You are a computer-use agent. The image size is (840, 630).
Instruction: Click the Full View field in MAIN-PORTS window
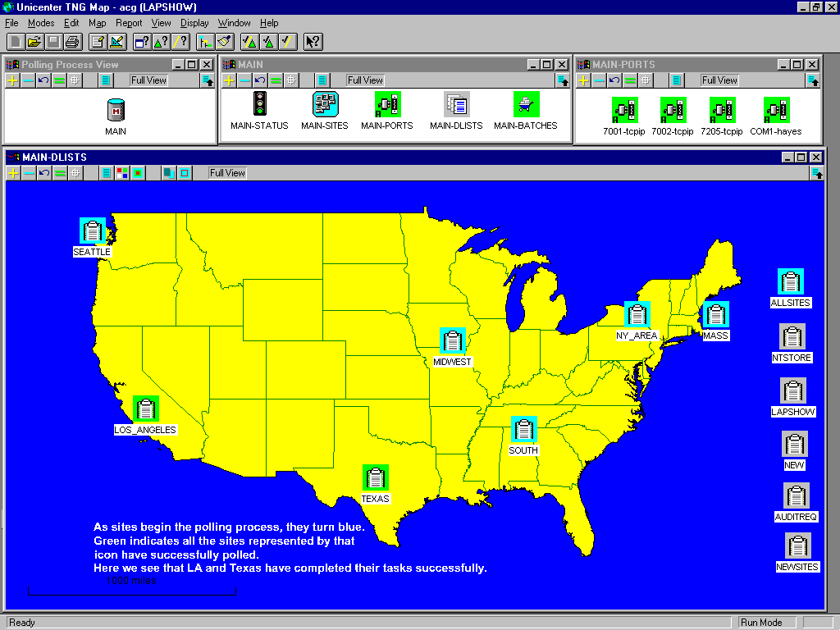720,80
